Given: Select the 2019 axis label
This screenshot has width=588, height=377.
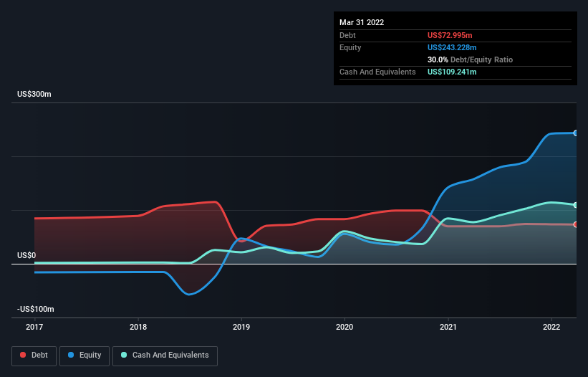Looking at the screenshot, I should pos(241,327).
